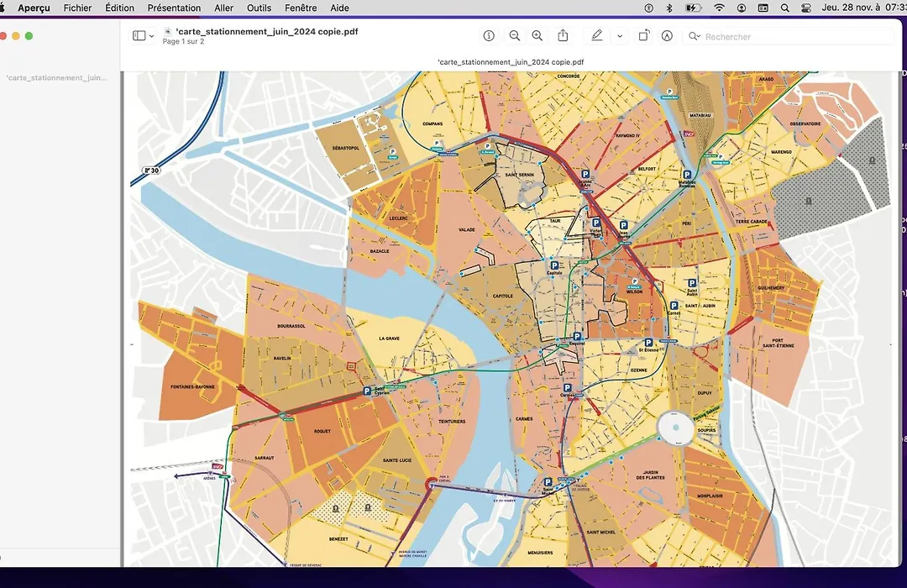Screen dimensions: 907x588
Task: Click the GUILHEMERY zone label
Action: (x=771, y=287)
